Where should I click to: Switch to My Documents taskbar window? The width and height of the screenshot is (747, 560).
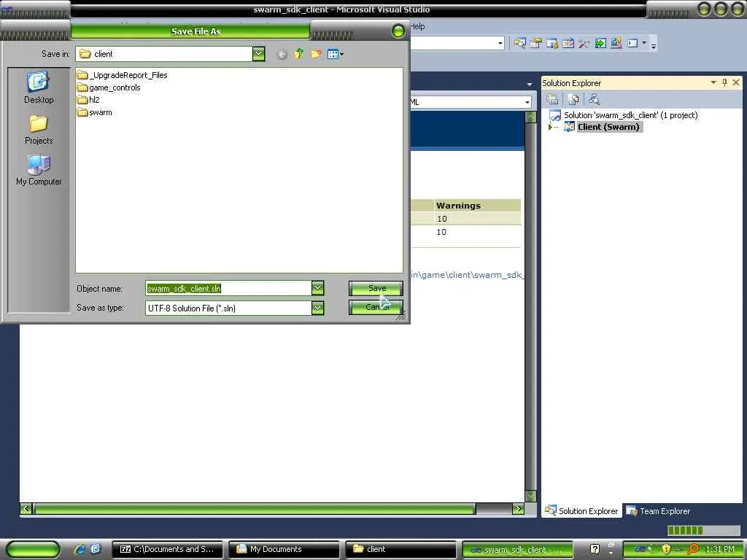[x=285, y=549]
